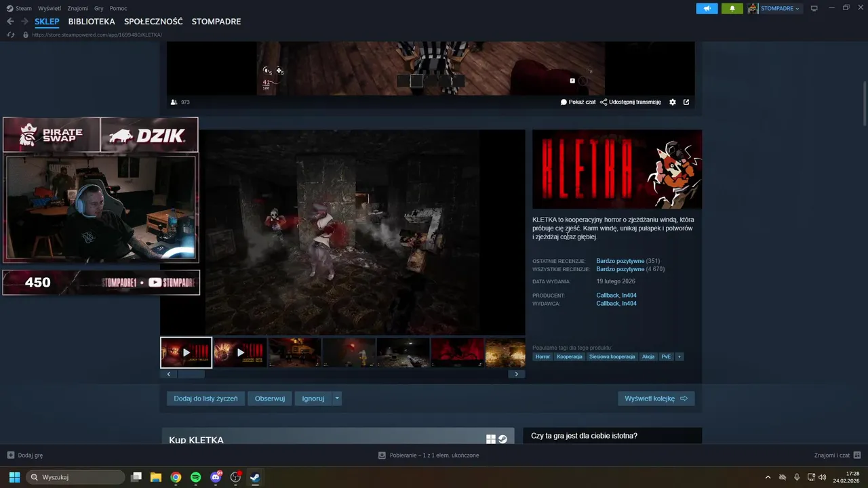Open File Explorer from the taskbar
The image size is (868, 488).
[156, 477]
